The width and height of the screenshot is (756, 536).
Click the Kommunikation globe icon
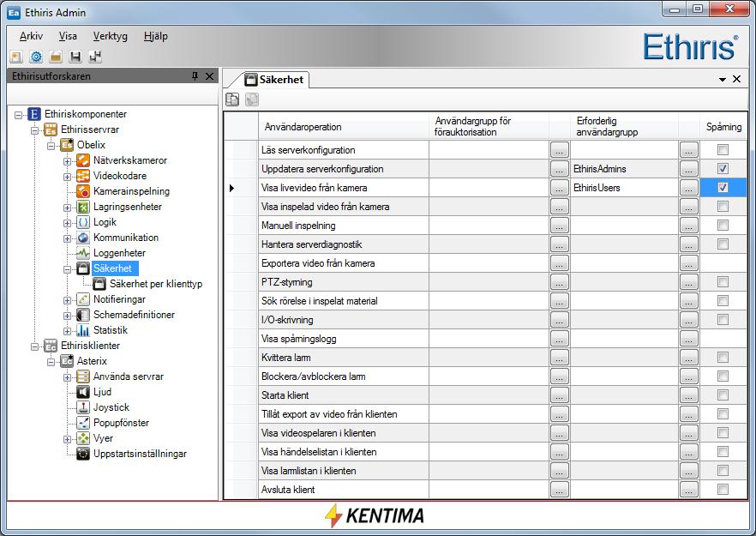pos(83,238)
